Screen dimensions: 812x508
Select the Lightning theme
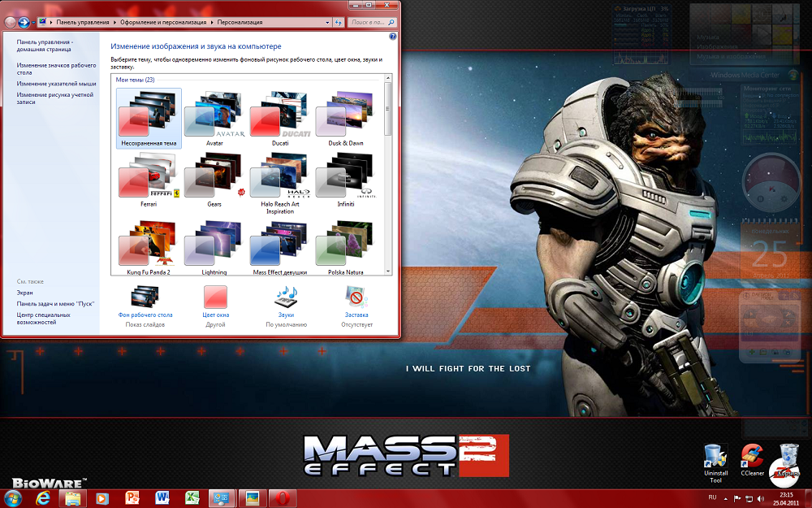[214, 247]
